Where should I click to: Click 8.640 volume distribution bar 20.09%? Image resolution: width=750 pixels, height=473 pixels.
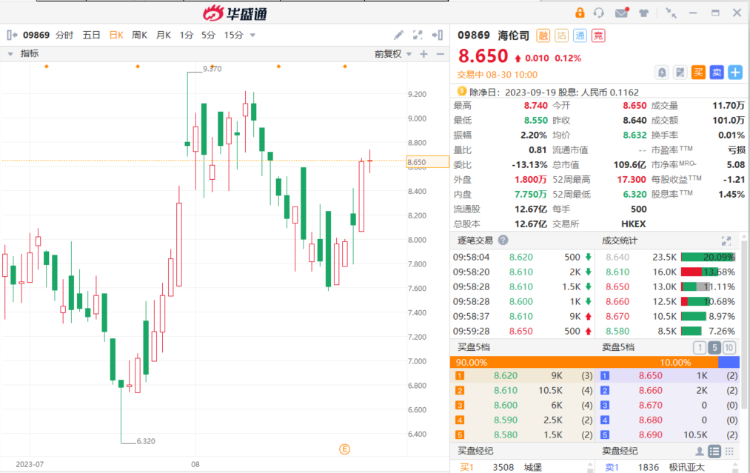(707, 257)
